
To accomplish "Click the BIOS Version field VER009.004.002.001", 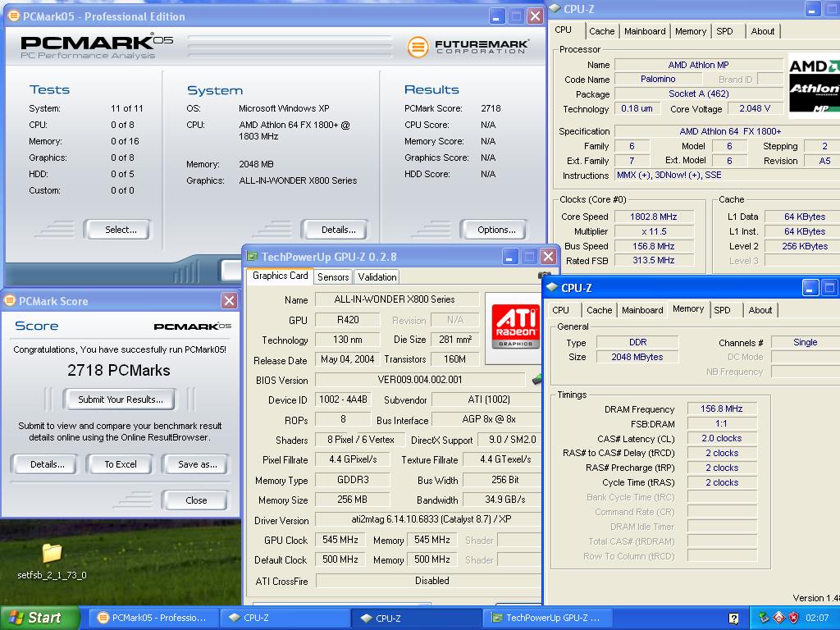I will 420,379.
